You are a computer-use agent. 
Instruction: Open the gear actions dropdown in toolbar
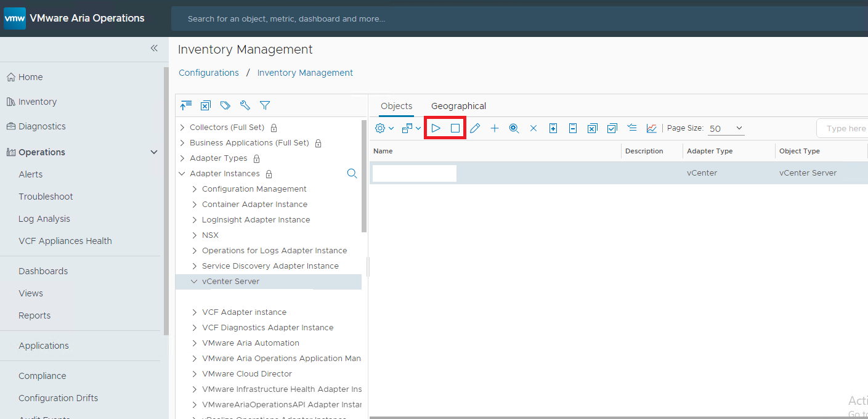pos(384,128)
